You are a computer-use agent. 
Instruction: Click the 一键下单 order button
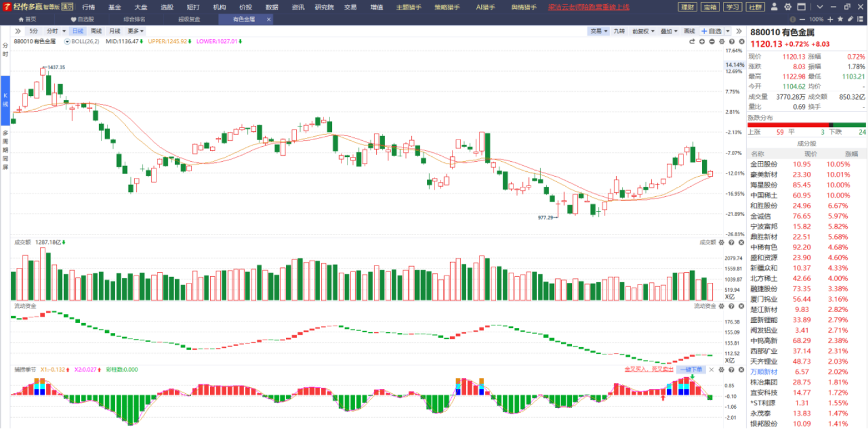(x=691, y=370)
